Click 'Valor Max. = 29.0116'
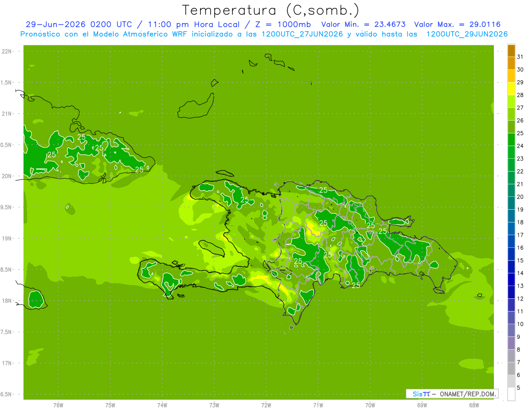 pyautogui.click(x=457, y=24)
